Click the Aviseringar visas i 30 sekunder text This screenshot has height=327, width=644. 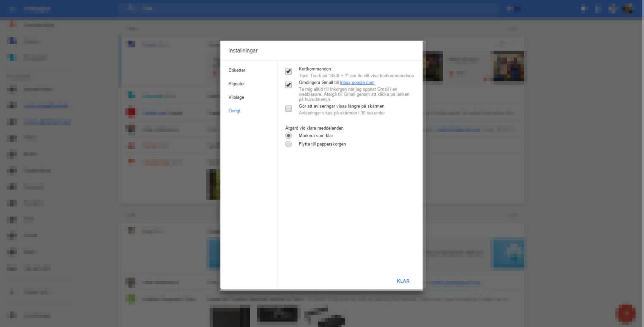[x=342, y=113]
